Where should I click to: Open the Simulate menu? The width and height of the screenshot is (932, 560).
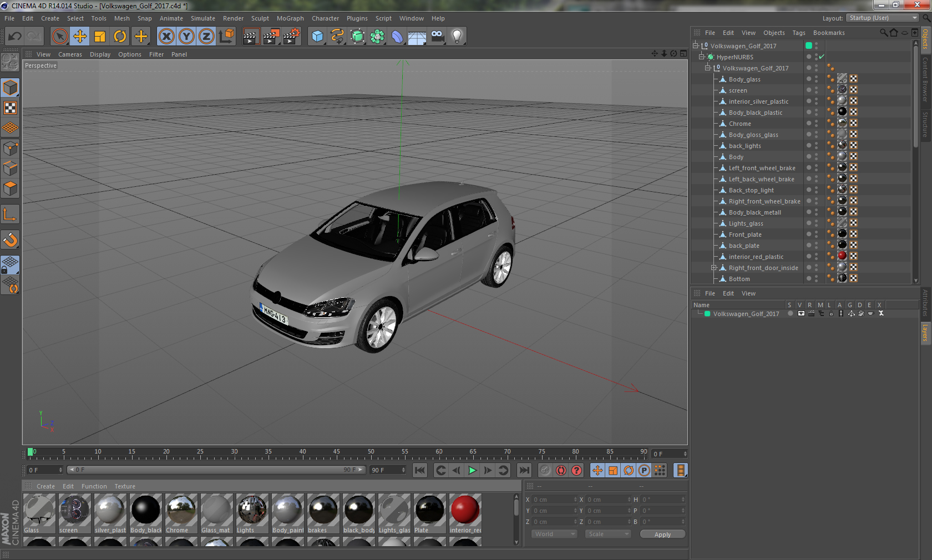point(203,18)
